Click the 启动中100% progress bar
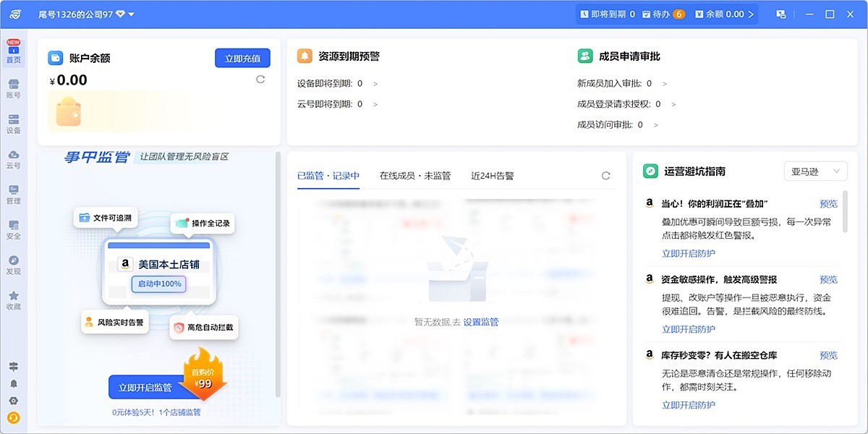Viewport: 868px width, 434px height. 158,284
